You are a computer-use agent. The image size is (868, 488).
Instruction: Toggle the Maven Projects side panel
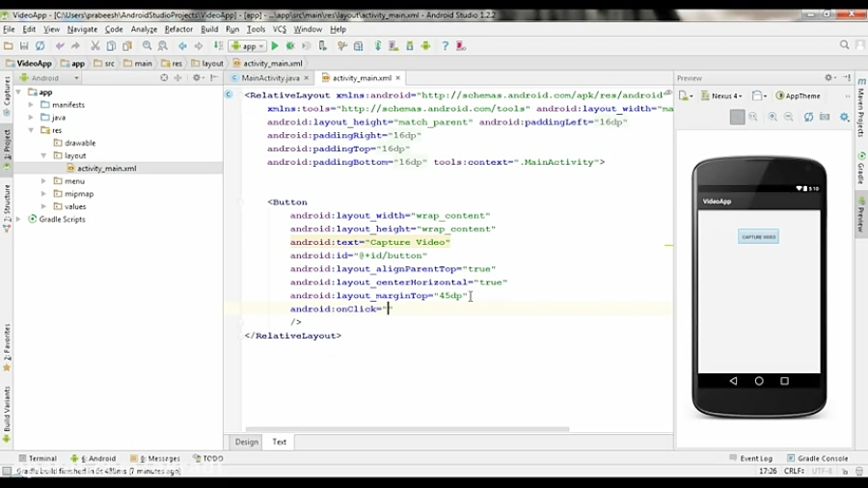(x=861, y=108)
